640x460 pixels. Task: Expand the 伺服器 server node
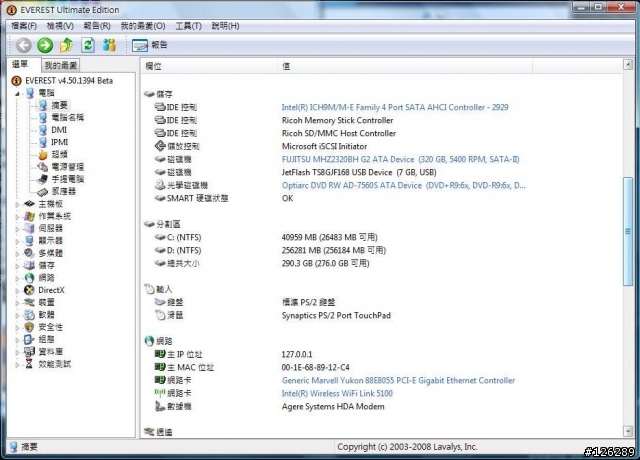coord(17,229)
